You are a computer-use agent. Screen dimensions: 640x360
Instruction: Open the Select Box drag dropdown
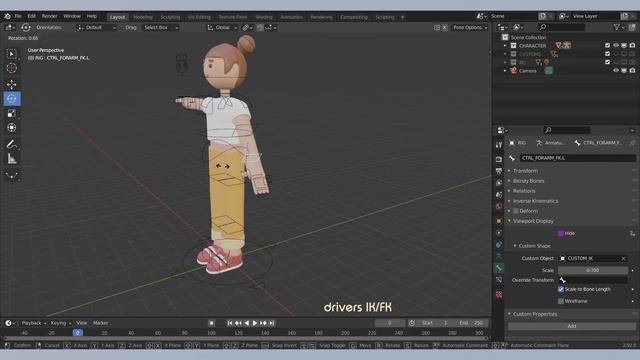(160, 27)
